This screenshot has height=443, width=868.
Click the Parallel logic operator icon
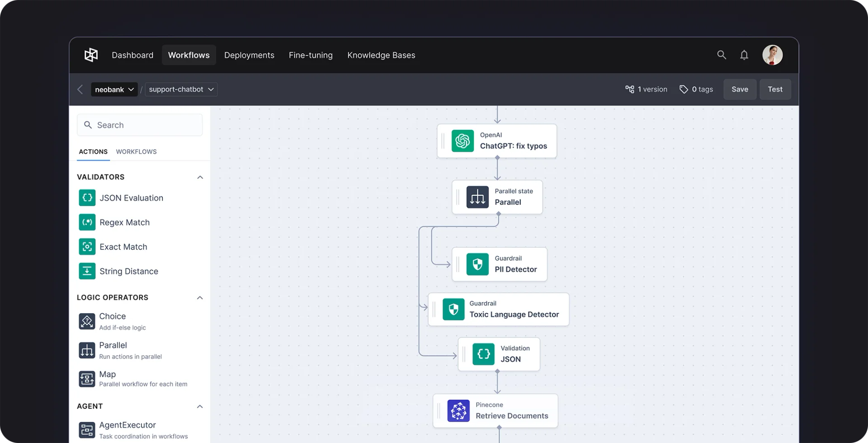pos(87,350)
